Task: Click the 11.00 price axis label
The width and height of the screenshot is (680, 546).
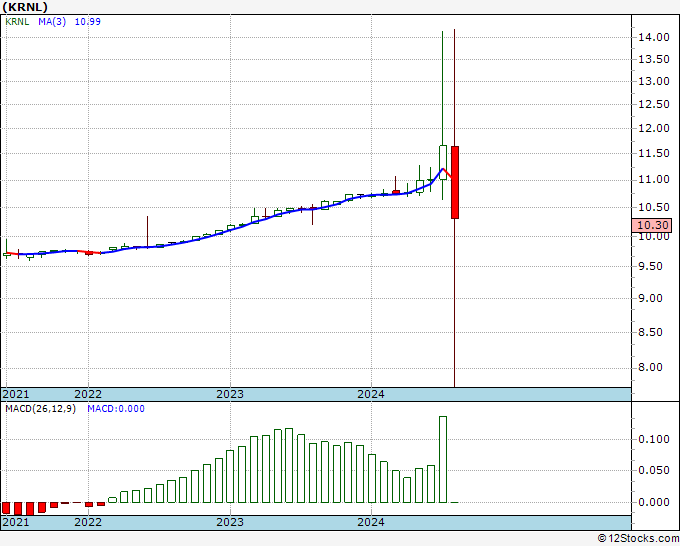Action: click(654, 180)
